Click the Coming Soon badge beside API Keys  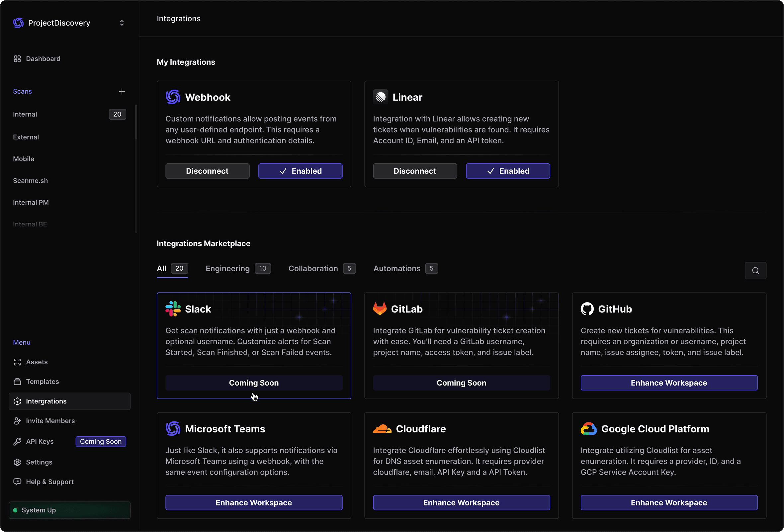(101, 442)
